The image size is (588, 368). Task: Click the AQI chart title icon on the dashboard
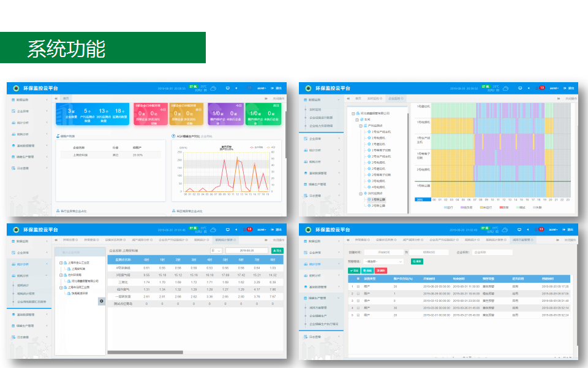click(173, 136)
